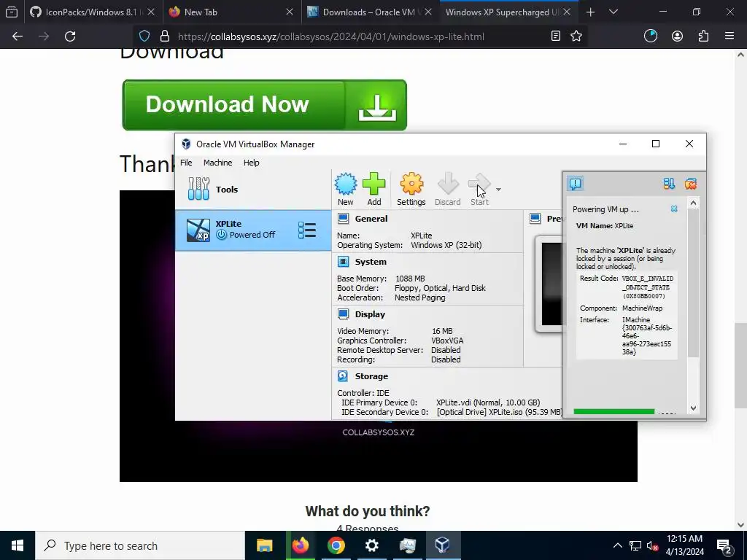Image resolution: width=747 pixels, height=560 pixels.
Task: Open the extensions puzzle icon
Action: pos(703,36)
